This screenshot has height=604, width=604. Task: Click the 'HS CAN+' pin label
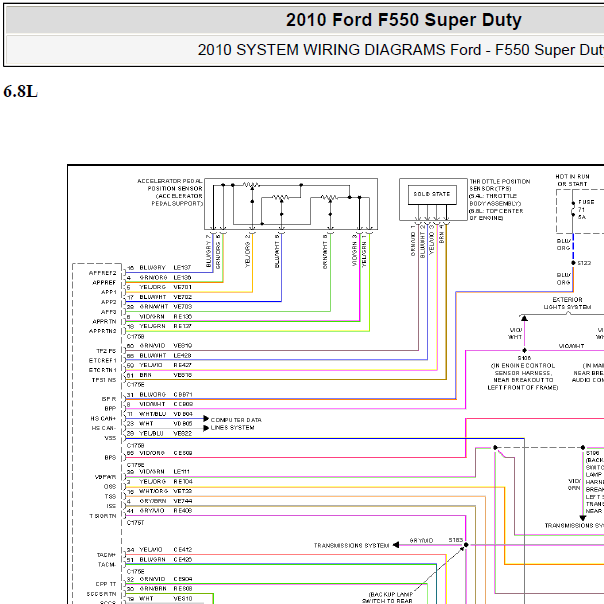[x=103, y=418]
